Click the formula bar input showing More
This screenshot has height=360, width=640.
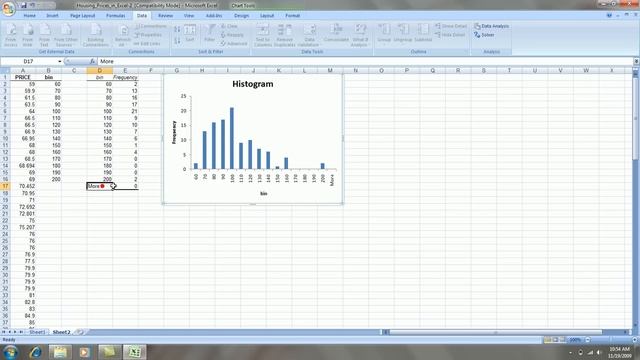click(x=365, y=61)
